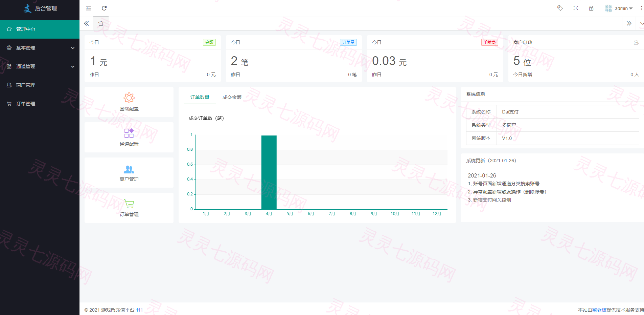Click the 4月 bar in the chart
The image size is (644, 315).
[x=269, y=172]
